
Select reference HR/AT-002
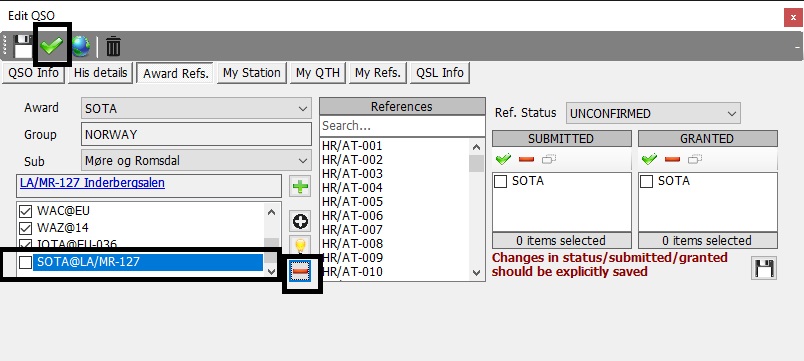tap(352, 159)
